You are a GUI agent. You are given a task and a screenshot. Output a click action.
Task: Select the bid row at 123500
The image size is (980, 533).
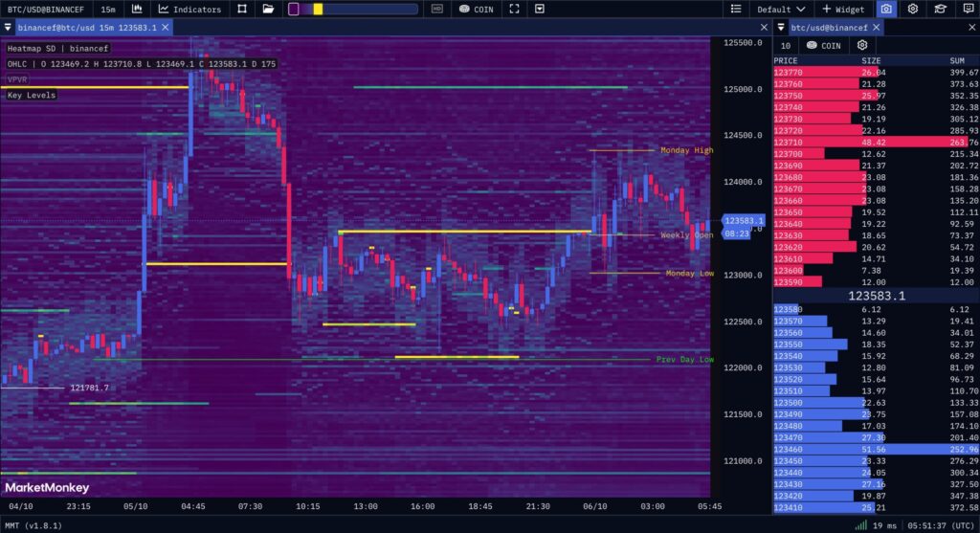click(x=877, y=403)
